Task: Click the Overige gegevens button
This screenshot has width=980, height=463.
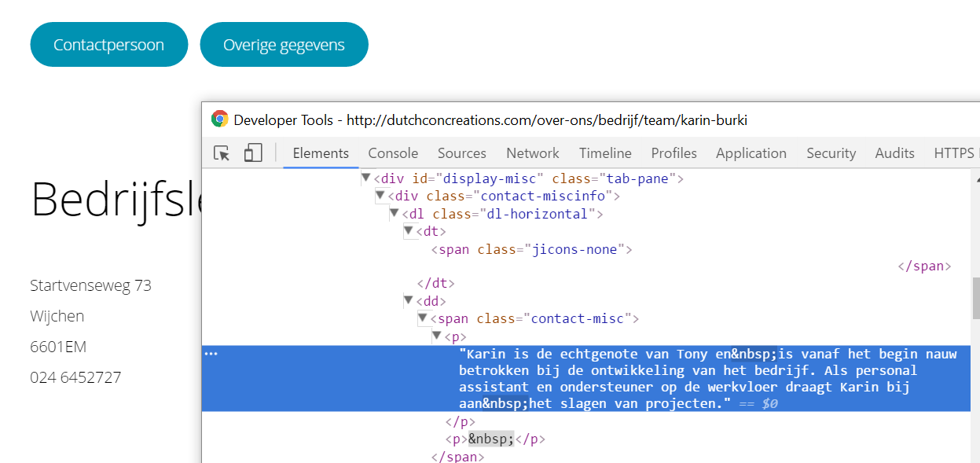Action: tap(284, 45)
